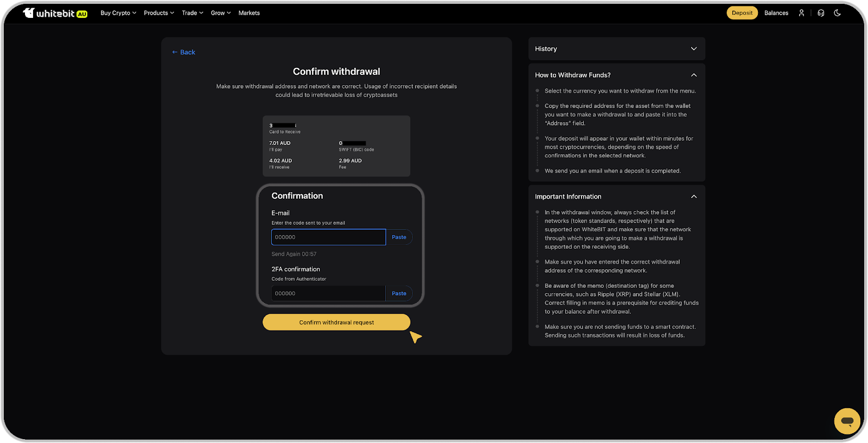
Task: Open the Grow menu
Action: pos(221,13)
